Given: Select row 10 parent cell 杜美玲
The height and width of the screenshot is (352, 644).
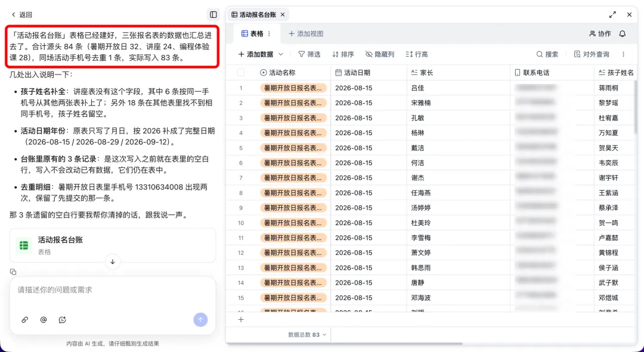Looking at the screenshot, I should coord(459,223).
